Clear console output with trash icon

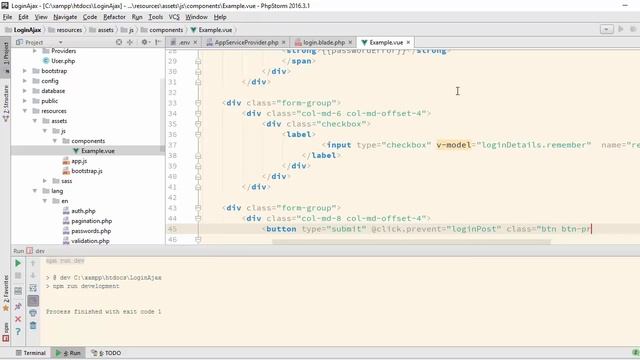[33, 326]
